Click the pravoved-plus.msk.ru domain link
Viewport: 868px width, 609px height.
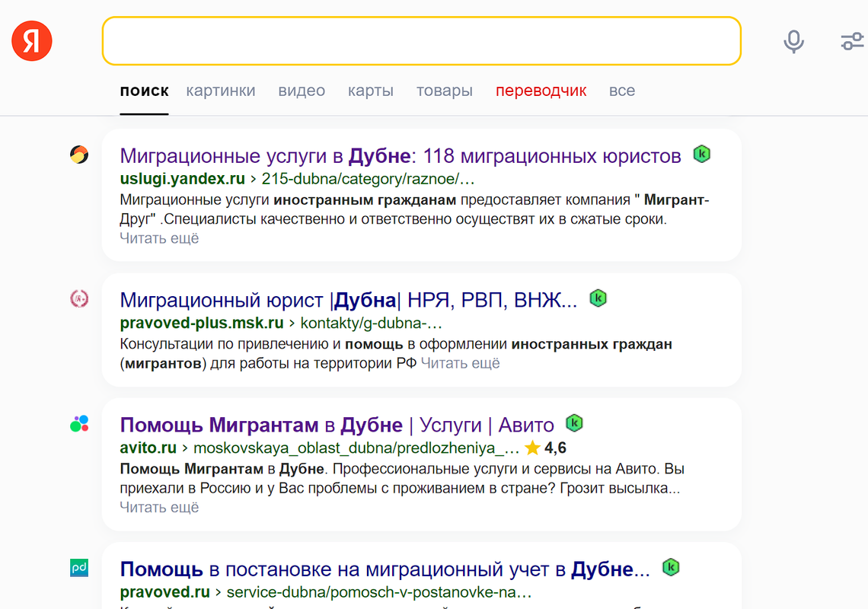(202, 323)
